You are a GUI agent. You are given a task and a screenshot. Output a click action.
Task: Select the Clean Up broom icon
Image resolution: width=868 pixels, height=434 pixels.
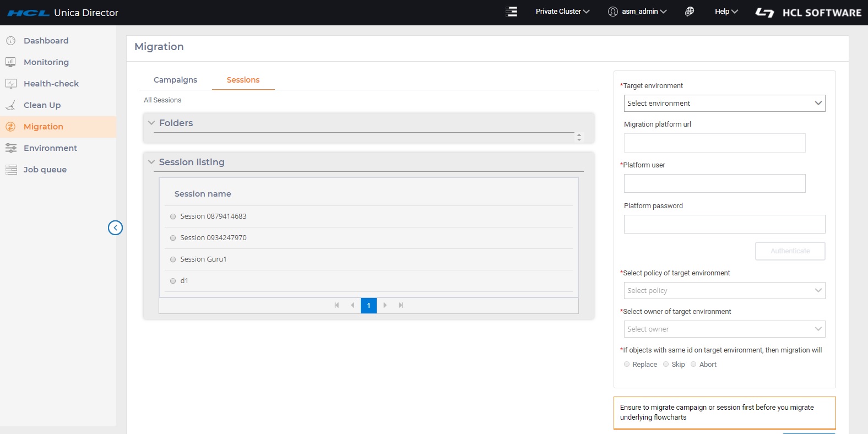click(x=10, y=105)
